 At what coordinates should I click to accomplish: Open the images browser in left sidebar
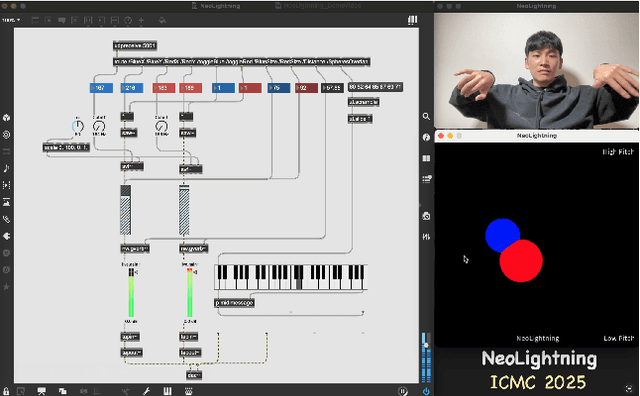pos(6,202)
